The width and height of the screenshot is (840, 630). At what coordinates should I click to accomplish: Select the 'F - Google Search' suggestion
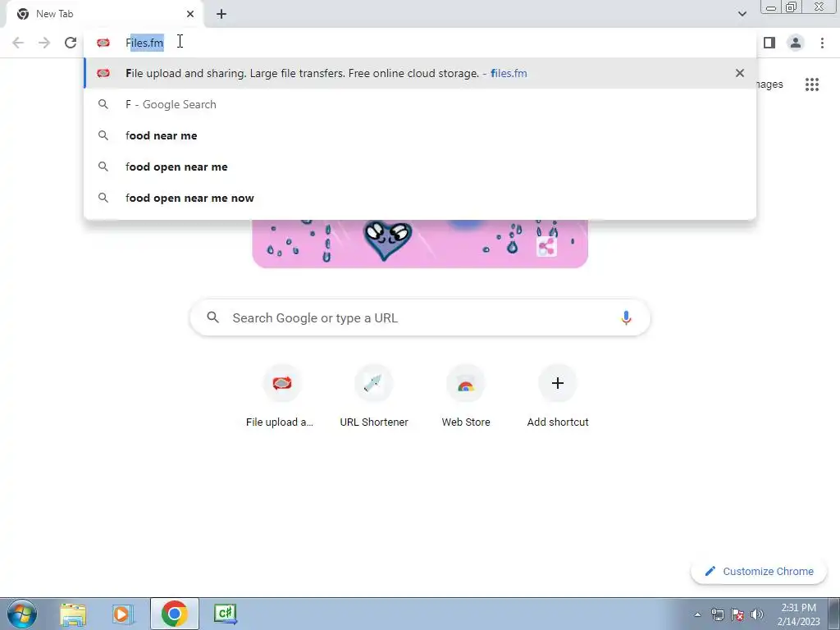click(420, 104)
